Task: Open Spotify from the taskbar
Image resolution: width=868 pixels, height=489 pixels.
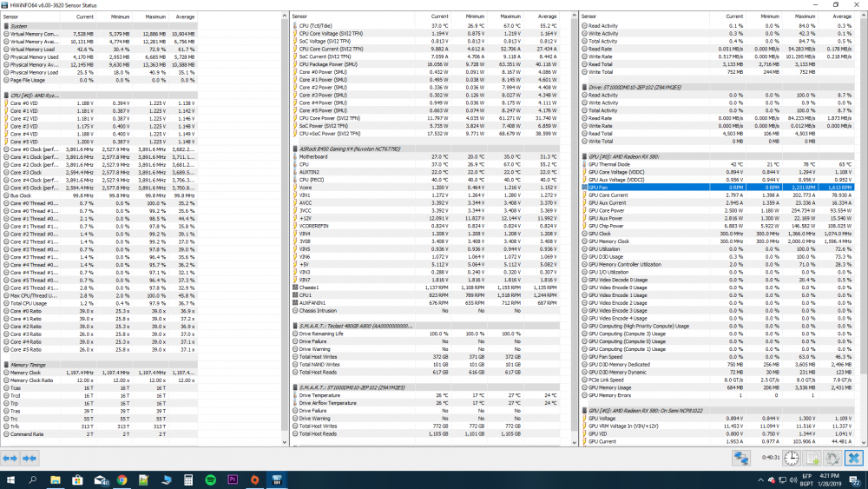Action: click(x=210, y=479)
